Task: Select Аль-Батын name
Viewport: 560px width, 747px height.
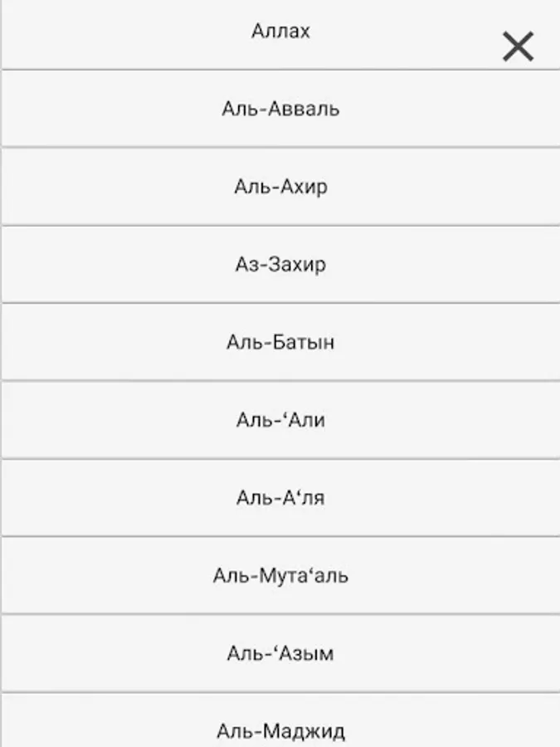Action: [280, 342]
